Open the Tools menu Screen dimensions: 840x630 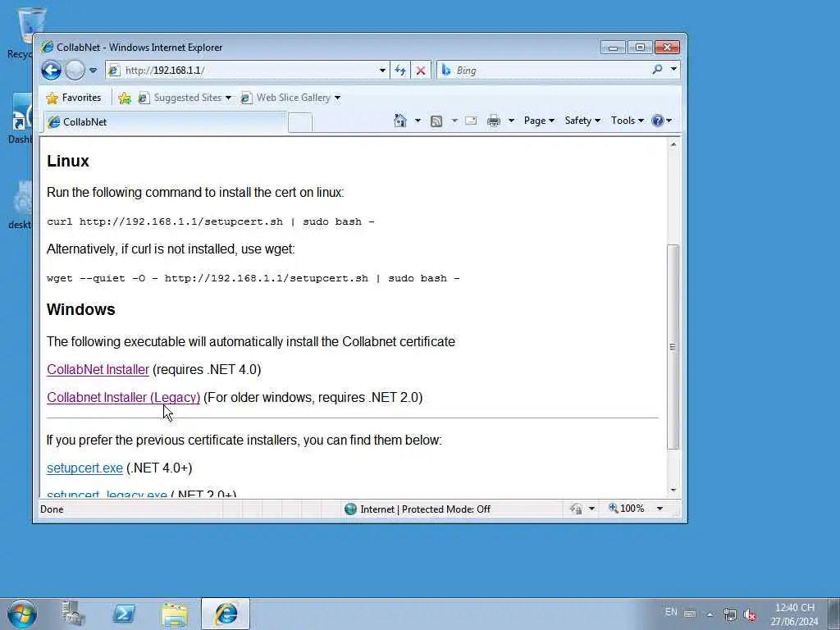[x=628, y=121]
